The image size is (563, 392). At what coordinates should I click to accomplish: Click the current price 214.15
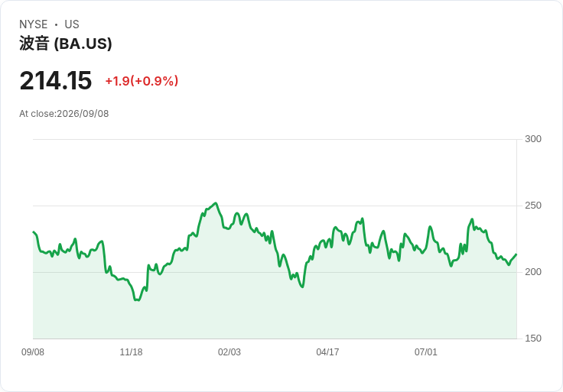[56, 81]
